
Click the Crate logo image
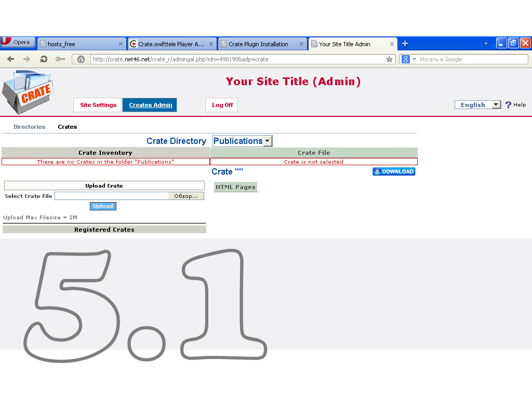[27, 91]
